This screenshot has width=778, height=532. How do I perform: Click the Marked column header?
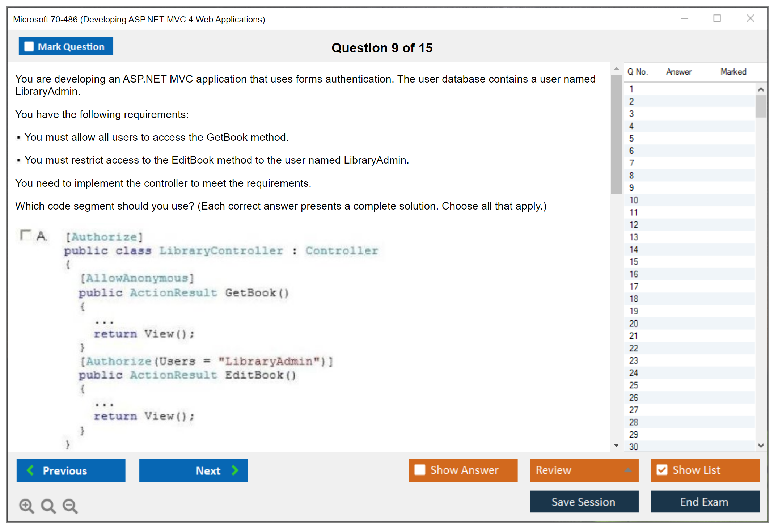(x=733, y=72)
